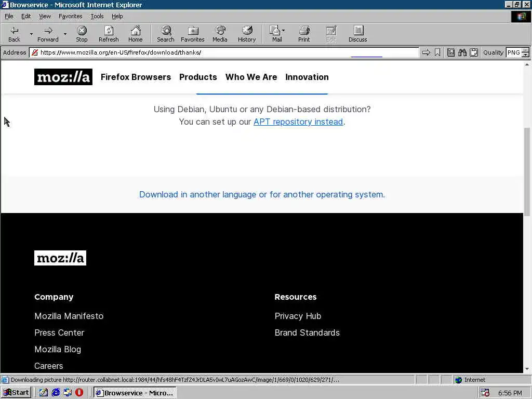This screenshot has height=399, width=532.
Task: Click the page scrollbar down arrow
Action: pos(527,369)
